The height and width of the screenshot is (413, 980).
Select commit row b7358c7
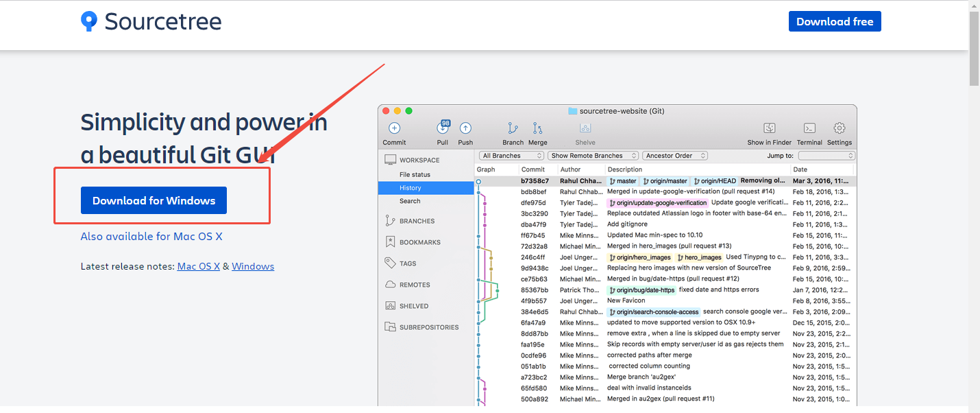665,181
